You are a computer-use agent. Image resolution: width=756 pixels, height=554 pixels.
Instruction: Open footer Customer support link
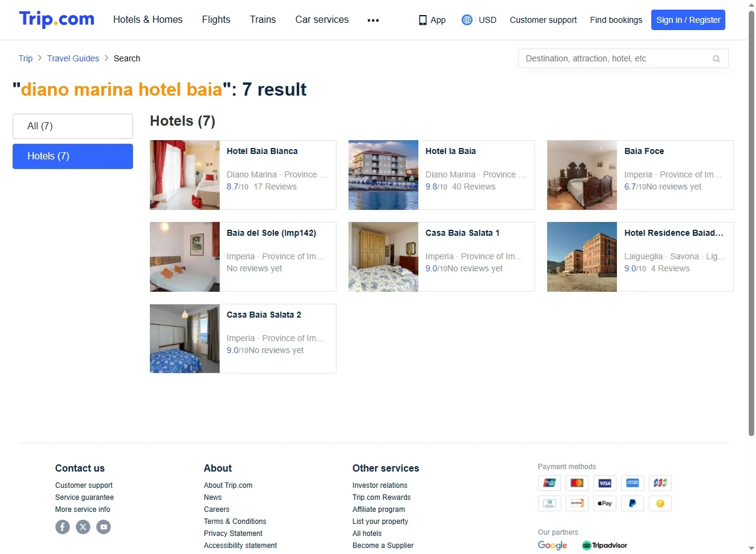(x=84, y=485)
